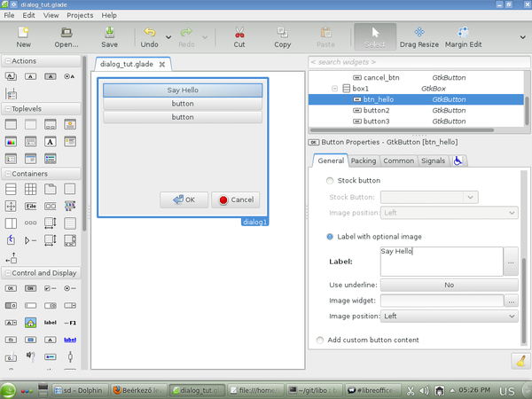The image size is (532, 399).
Task: Pick the Color Chooser Dialog palette icon
Action: 11,142
